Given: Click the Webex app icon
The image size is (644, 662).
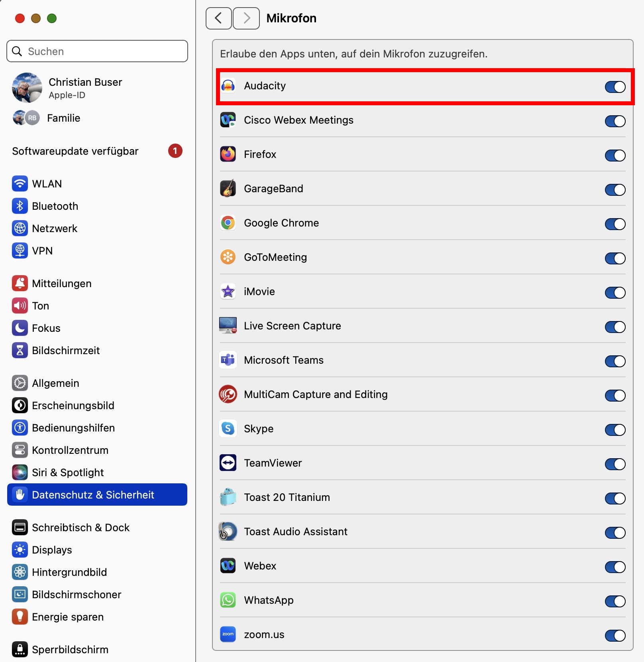Looking at the screenshot, I should point(228,566).
